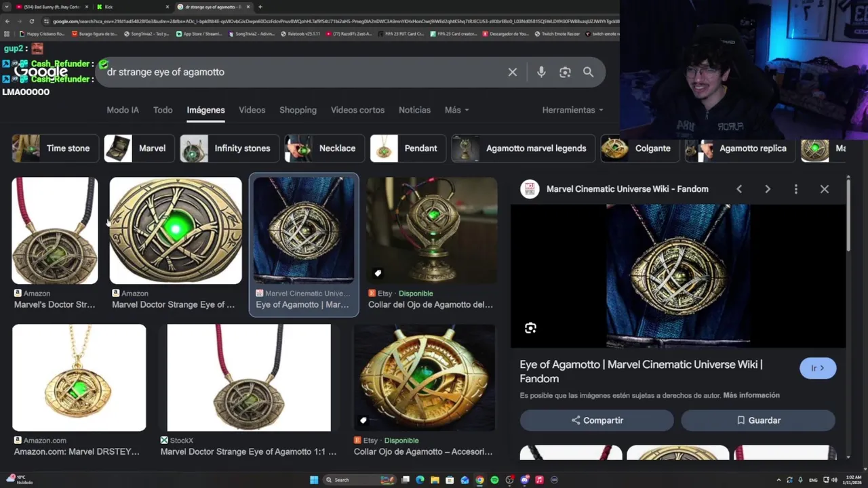Image resolution: width=868 pixels, height=488 pixels.
Task: Switch to Videos tab
Action: pyautogui.click(x=252, y=110)
